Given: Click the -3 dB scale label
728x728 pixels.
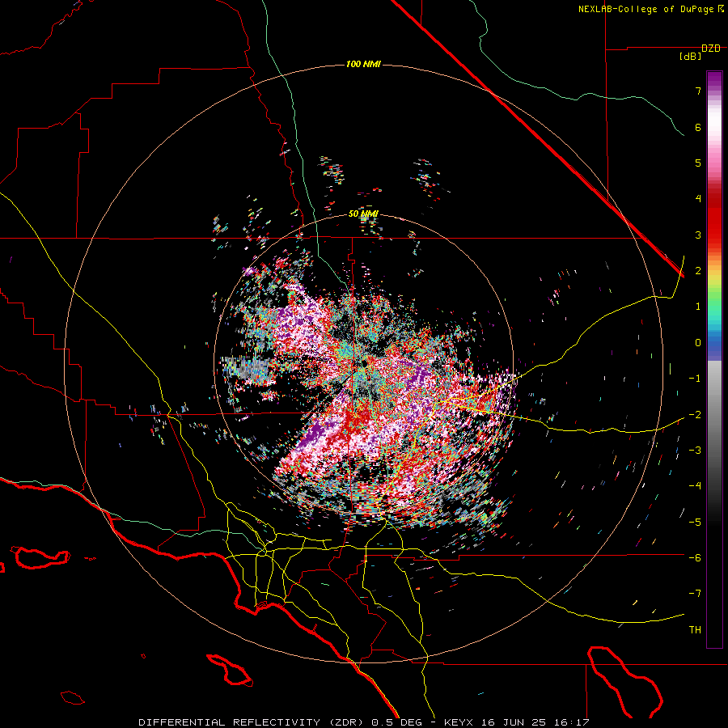Looking at the screenshot, I should (x=695, y=451).
